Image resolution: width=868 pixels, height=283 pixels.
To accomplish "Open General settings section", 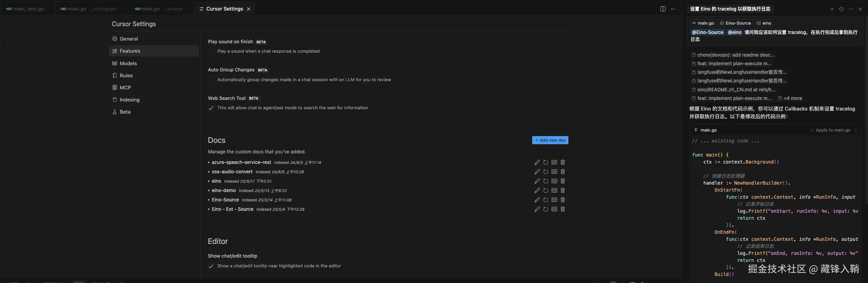I will click(x=154, y=39).
